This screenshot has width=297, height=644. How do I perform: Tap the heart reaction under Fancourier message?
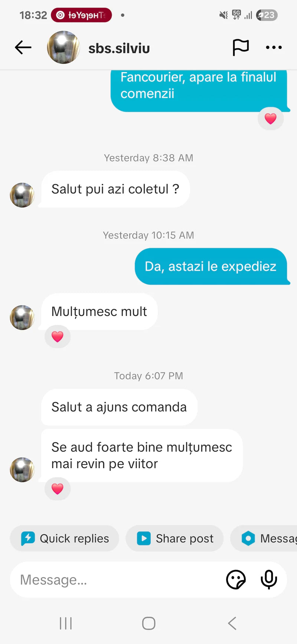tap(271, 119)
